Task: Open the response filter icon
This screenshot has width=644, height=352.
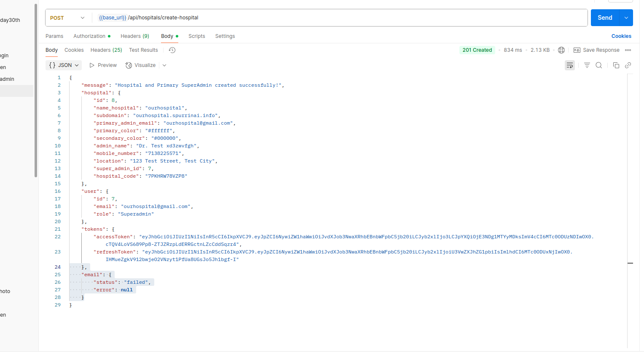Action: coord(587,65)
